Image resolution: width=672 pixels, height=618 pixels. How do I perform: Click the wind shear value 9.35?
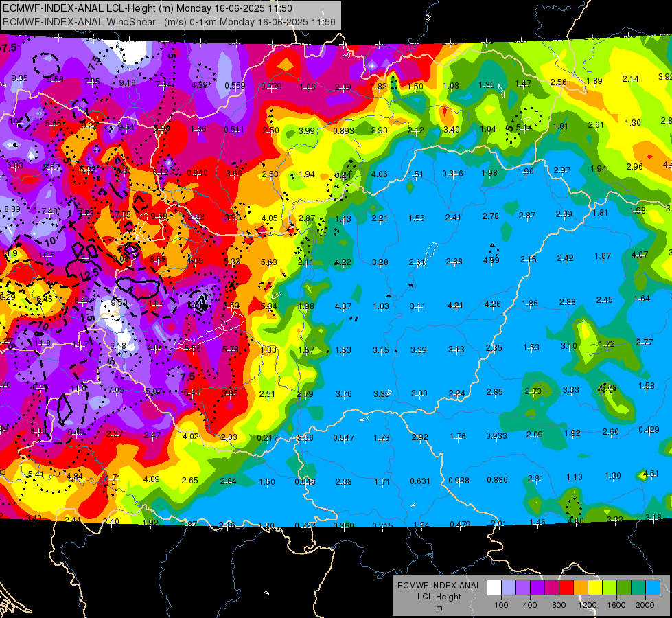pyautogui.click(x=20, y=78)
